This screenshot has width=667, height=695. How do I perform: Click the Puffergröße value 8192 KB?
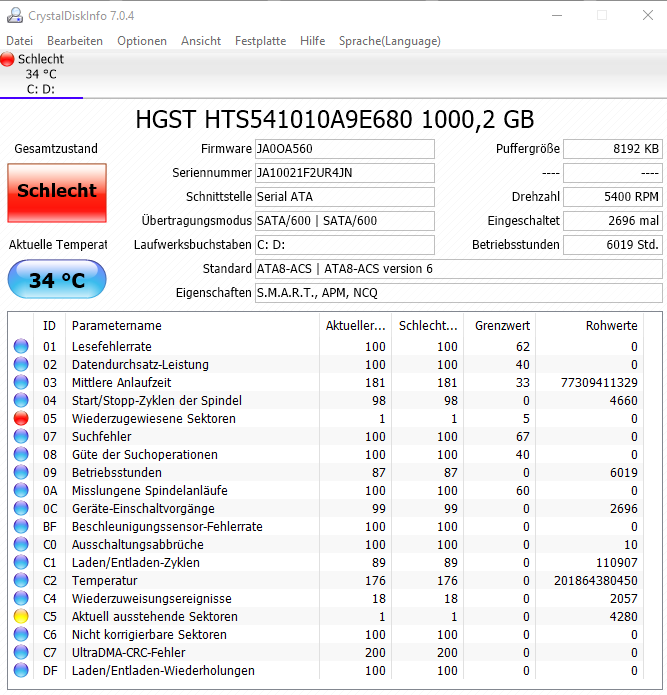[x=613, y=149]
